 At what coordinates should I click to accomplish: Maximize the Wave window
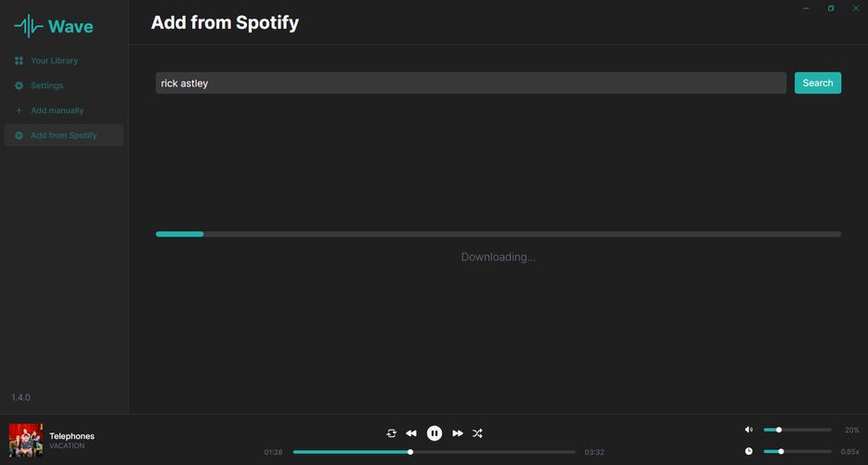tap(831, 8)
